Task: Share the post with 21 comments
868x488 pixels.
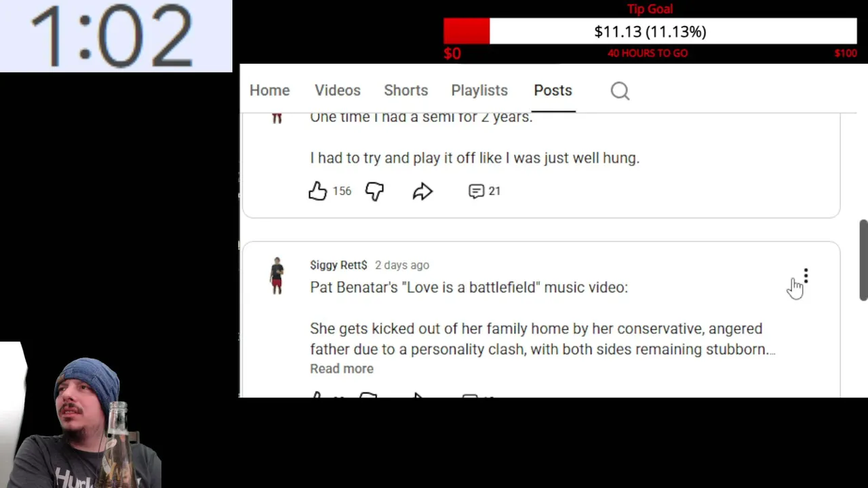Action: point(422,191)
